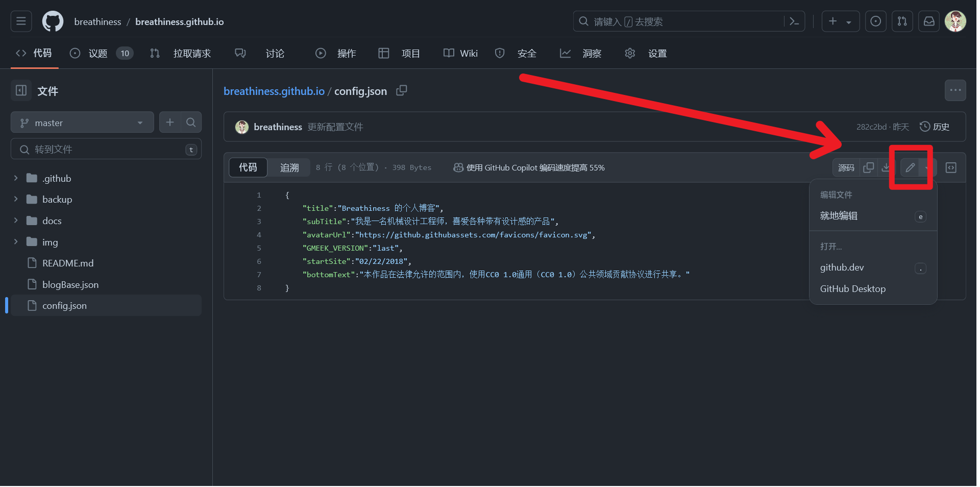Copy the config.json file path icon

pyautogui.click(x=401, y=90)
